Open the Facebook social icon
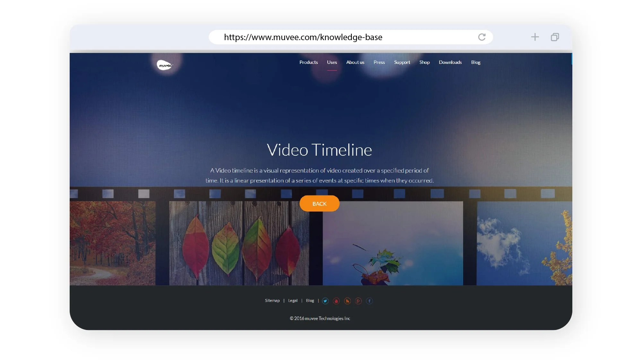 pos(369,301)
